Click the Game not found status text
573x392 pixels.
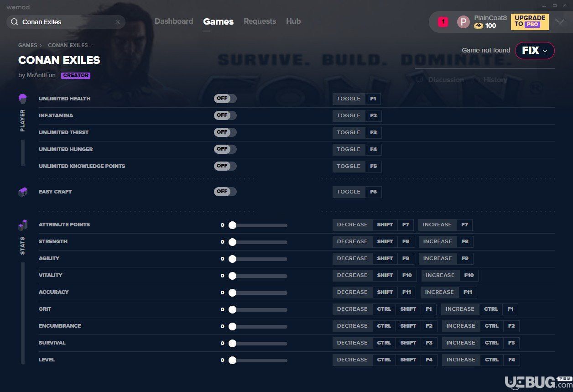(x=486, y=50)
